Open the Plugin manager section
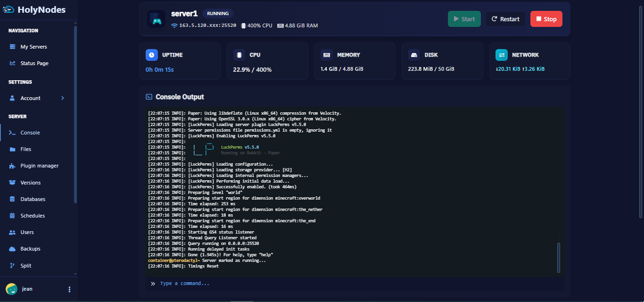Viewport: 644px width, 302px height. pyautogui.click(x=39, y=166)
